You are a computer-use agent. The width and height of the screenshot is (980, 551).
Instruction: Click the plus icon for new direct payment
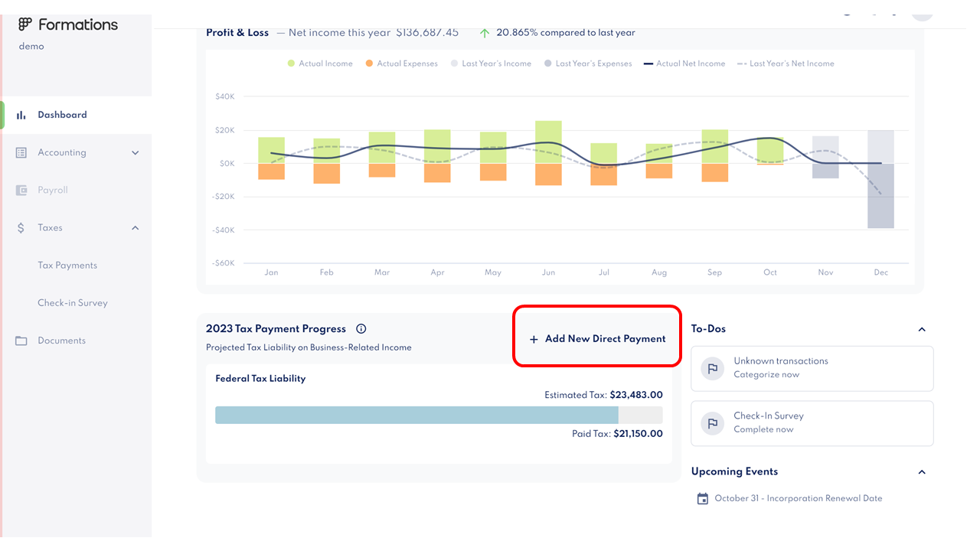534,339
